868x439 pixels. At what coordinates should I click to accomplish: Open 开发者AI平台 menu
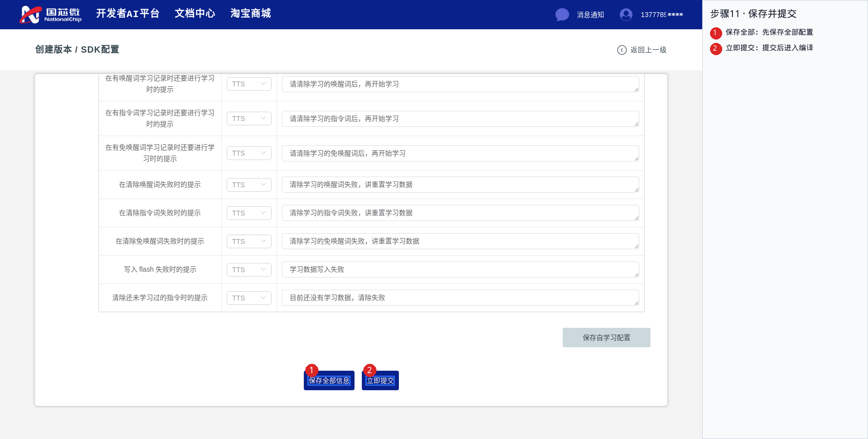click(128, 14)
